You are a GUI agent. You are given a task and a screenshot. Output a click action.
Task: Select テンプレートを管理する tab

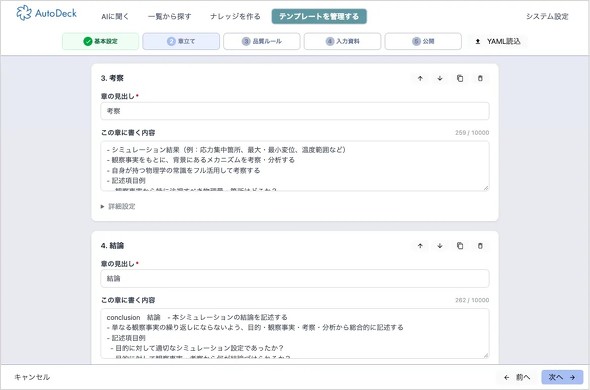[319, 17]
